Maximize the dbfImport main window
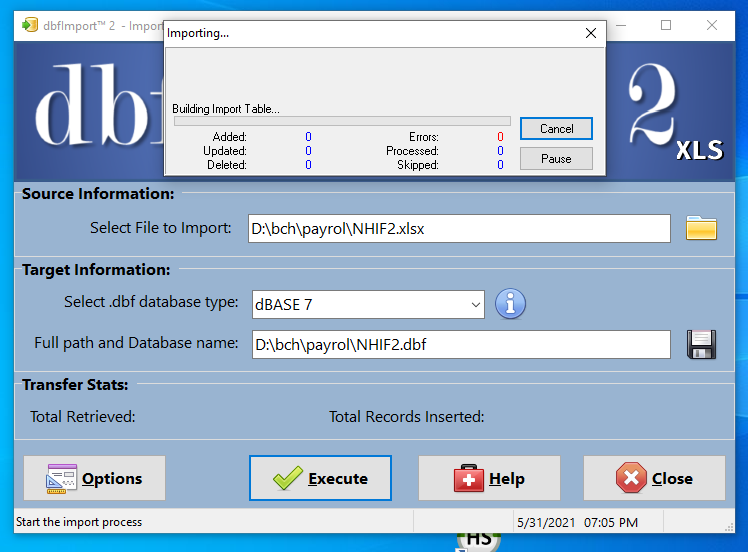Screen dimensions: 748x552 [x=666, y=25]
